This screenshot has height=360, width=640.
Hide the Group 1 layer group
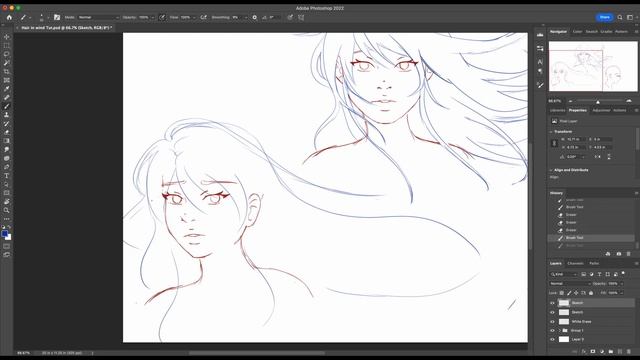[552, 331]
